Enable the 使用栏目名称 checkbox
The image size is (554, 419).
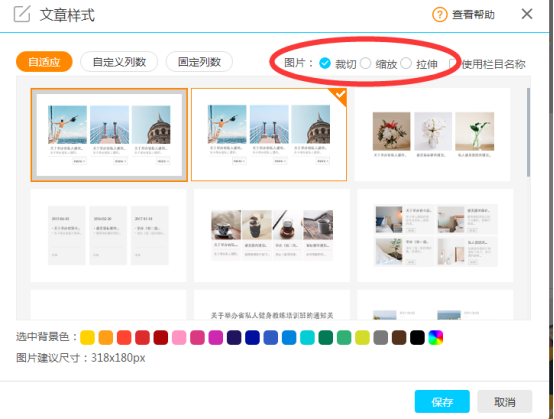[453, 64]
